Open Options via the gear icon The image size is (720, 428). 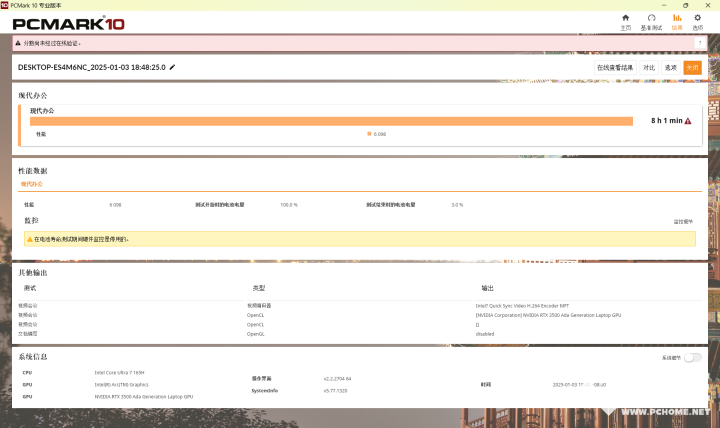pos(698,18)
